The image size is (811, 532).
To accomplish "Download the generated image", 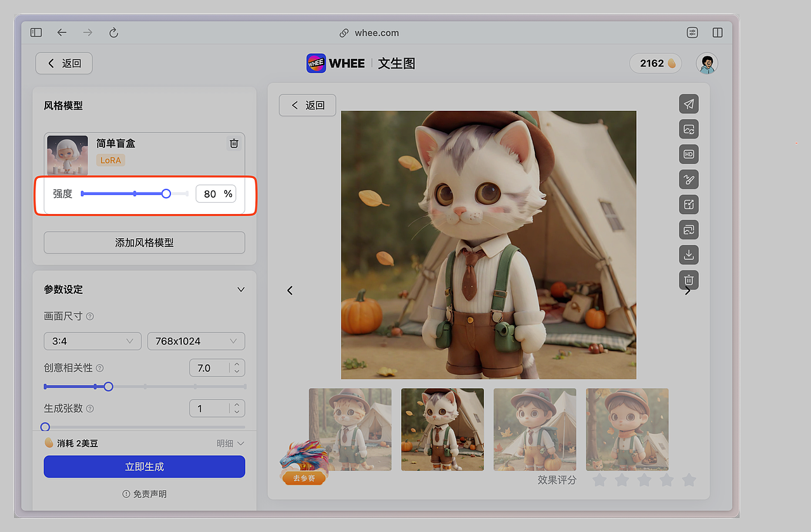I will pos(689,255).
